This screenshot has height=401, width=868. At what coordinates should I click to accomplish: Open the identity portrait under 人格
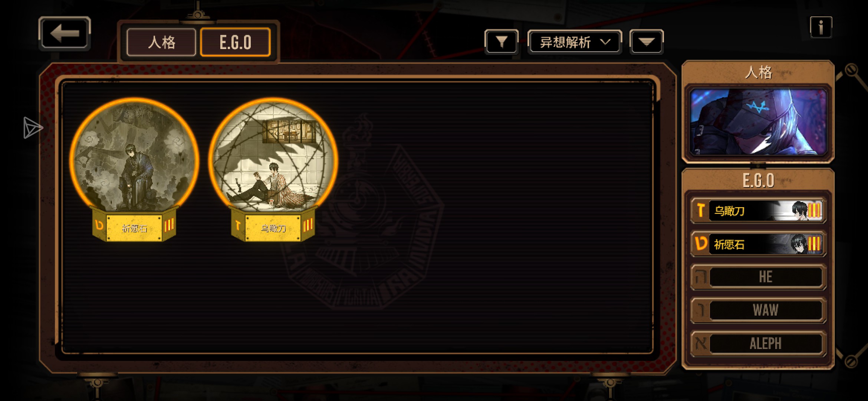tap(758, 122)
